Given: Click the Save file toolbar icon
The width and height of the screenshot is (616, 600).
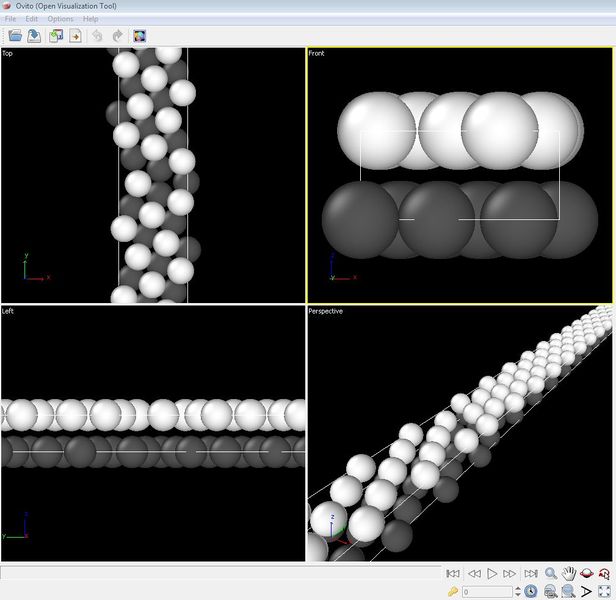Looking at the screenshot, I should point(34,36).
